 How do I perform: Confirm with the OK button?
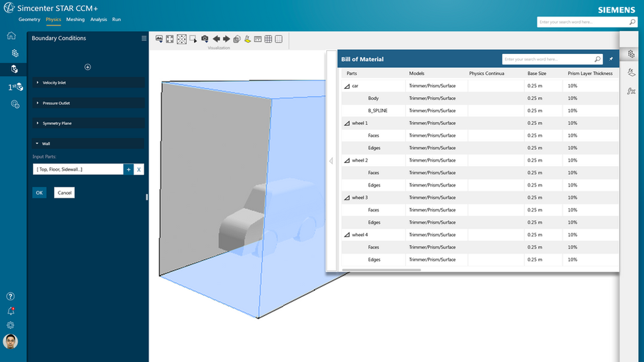click(39, 192)
